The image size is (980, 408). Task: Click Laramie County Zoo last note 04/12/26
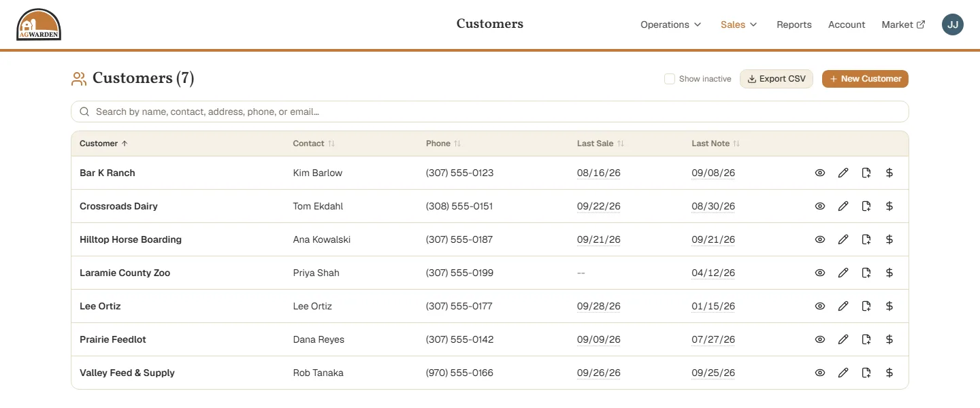tap(713, 273)
